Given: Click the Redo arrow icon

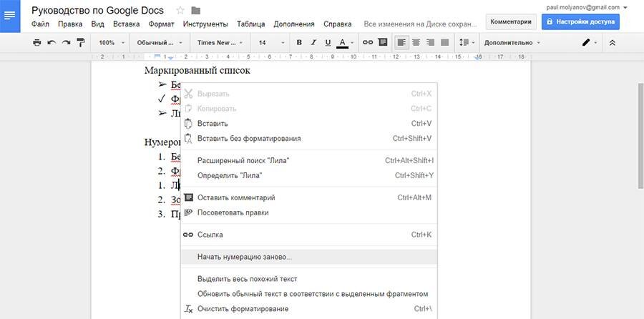Looking at the screenshot, I should point(66,42).
